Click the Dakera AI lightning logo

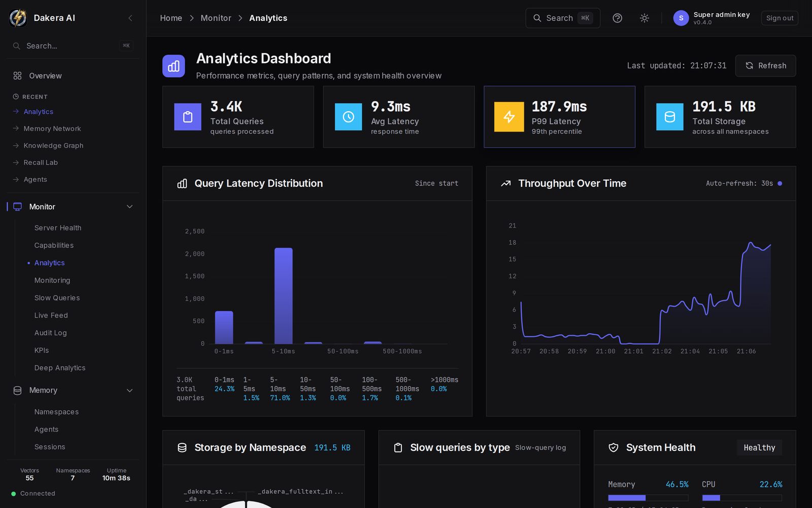coord(18,18)
